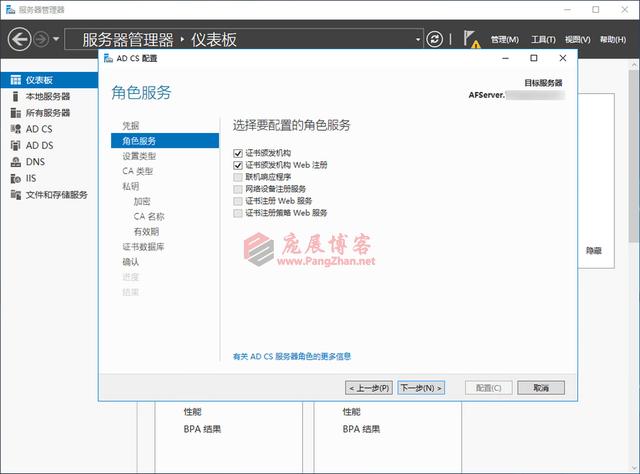
Task: Select the 角色服务 wizard step
Action: (165, 141)
